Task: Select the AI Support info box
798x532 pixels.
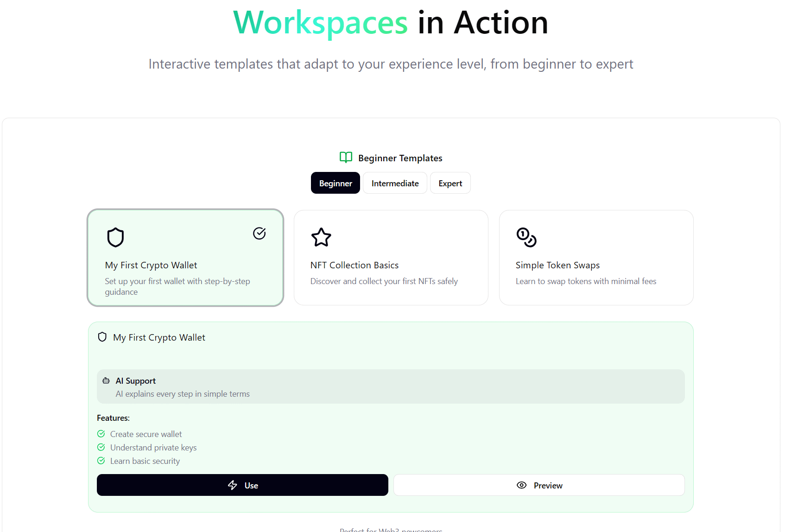Action: [x=391, y=386]
